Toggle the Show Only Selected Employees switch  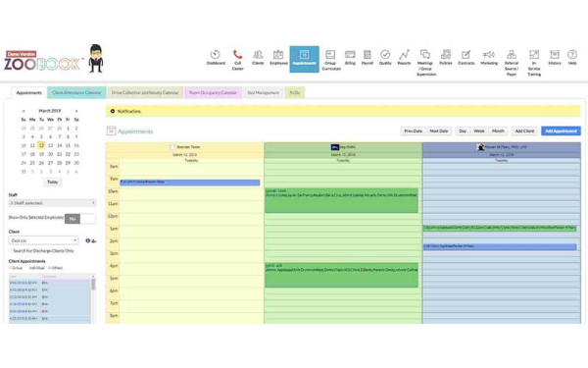[80, 219]
